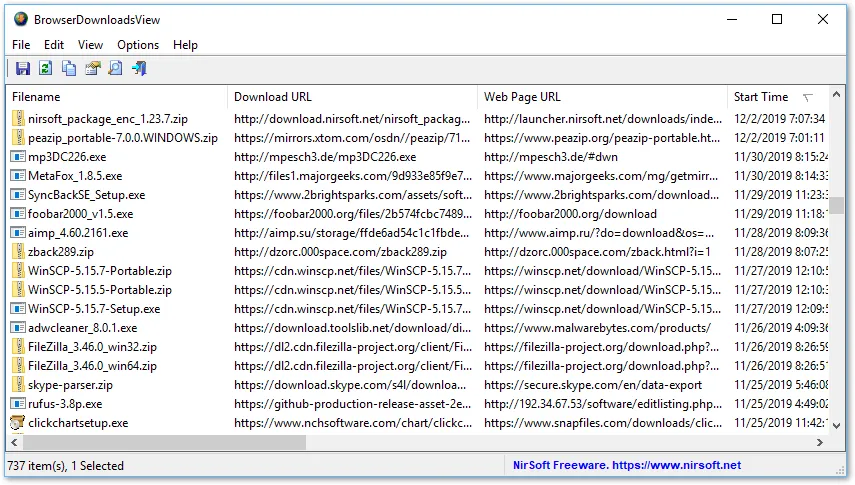Sort by the Filename column header

click(x=117, y=97)
